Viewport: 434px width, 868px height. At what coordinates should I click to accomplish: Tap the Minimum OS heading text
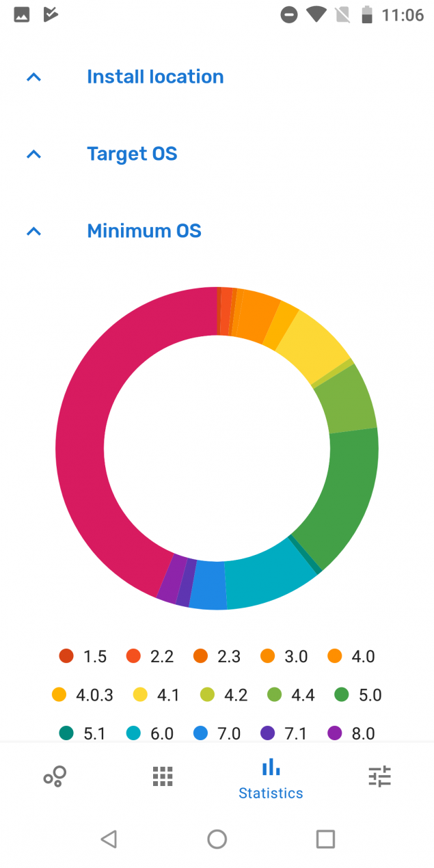144,231
